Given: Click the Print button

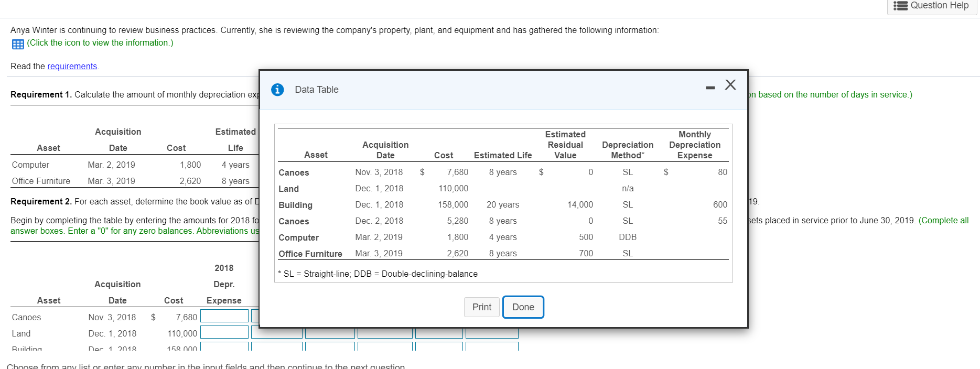Looking at the screenshot, I should [482, 307].
